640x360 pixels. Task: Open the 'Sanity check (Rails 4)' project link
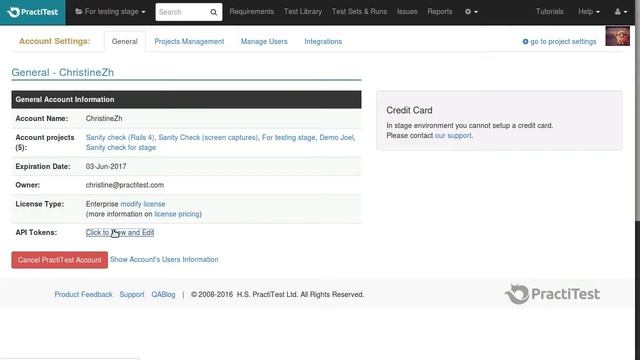pyautogui.click(x=120, y=138)
